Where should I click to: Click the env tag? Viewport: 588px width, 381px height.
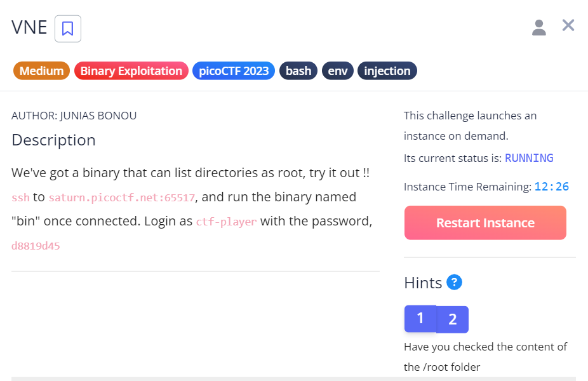click(x=338, y=71)
